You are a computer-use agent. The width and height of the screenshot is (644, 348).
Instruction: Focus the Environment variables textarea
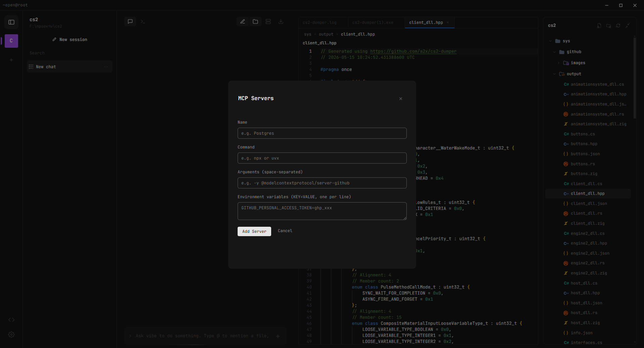[322, 211]
